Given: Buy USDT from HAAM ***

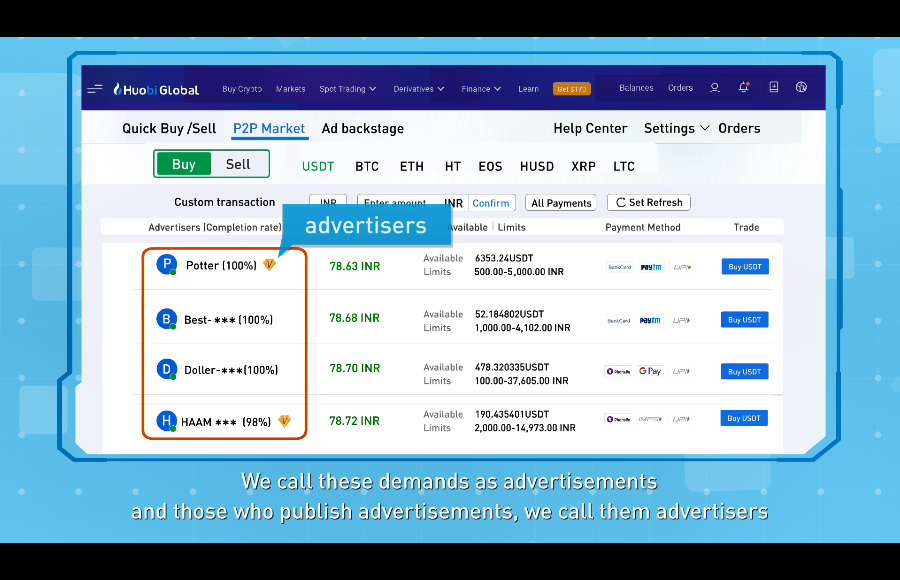Looking at the screenshot, I should pyautogui.click(x=744, y=418).
